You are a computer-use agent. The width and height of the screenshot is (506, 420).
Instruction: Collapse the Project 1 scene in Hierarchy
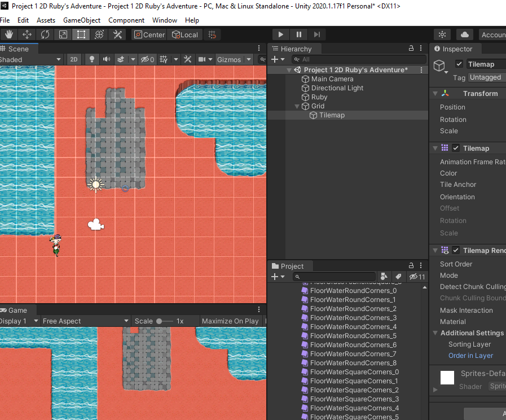click(x=289, y=70)
